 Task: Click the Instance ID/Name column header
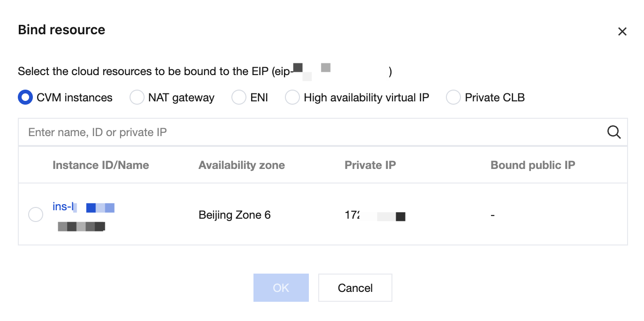coord(101,165)
